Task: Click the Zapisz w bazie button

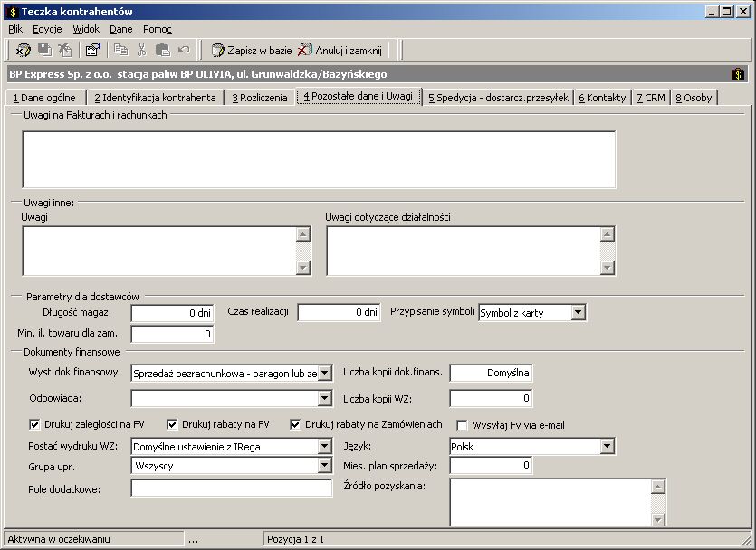Action: [x=252, y=50]
